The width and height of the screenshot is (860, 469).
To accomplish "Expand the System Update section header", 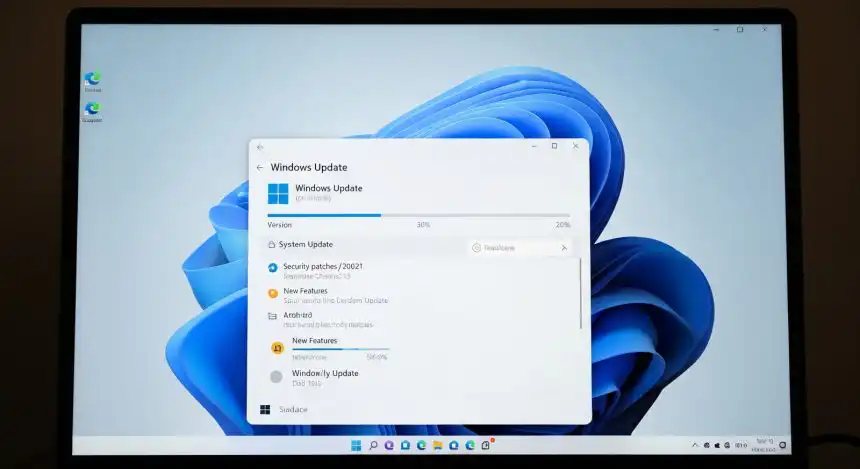I will (x=306, y=244).
